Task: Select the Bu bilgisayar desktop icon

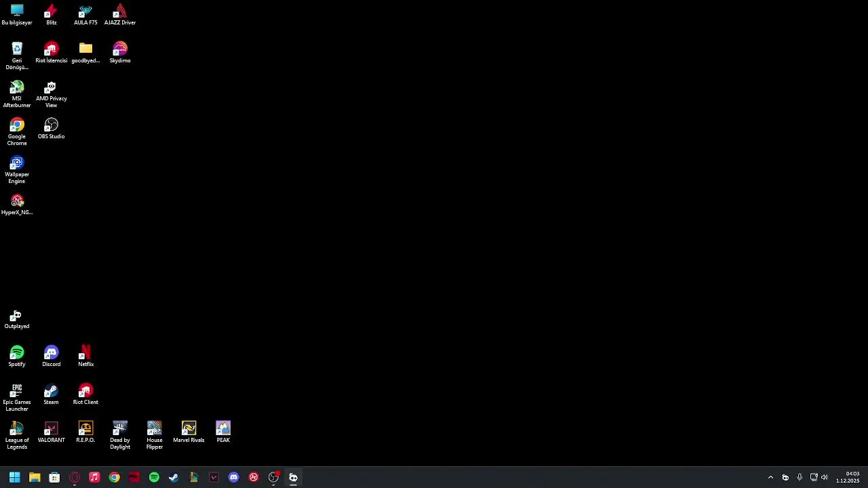Action: pyautogui.click(x=17, y=15)
